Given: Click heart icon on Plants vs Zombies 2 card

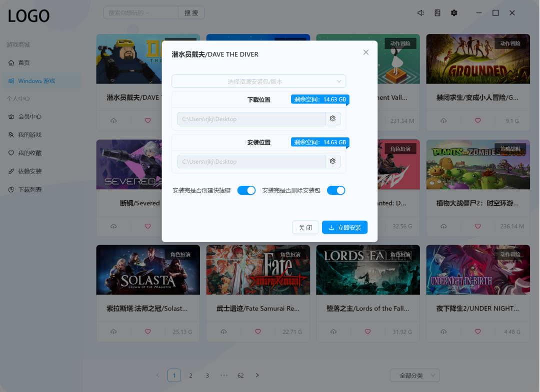Looking at the screenshot, I should point(477,226).
